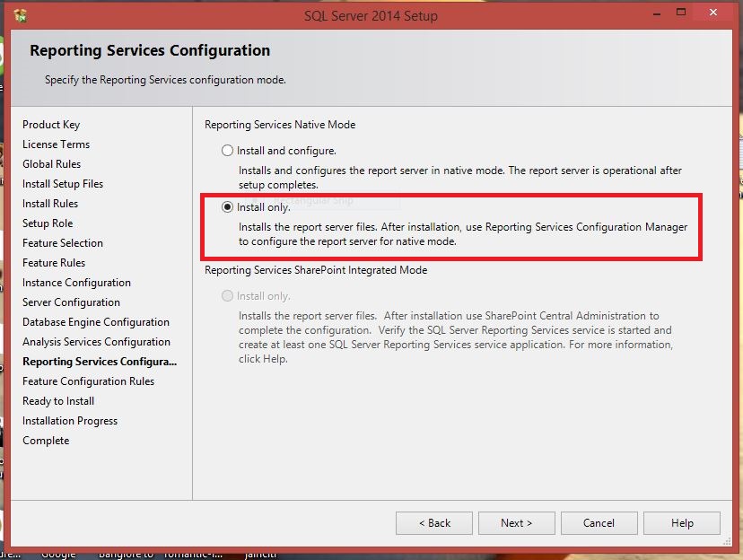The height and width of the screenshot is (560, 743).
Task: Select the Global Rules step
Action: [x=51, y=164]
